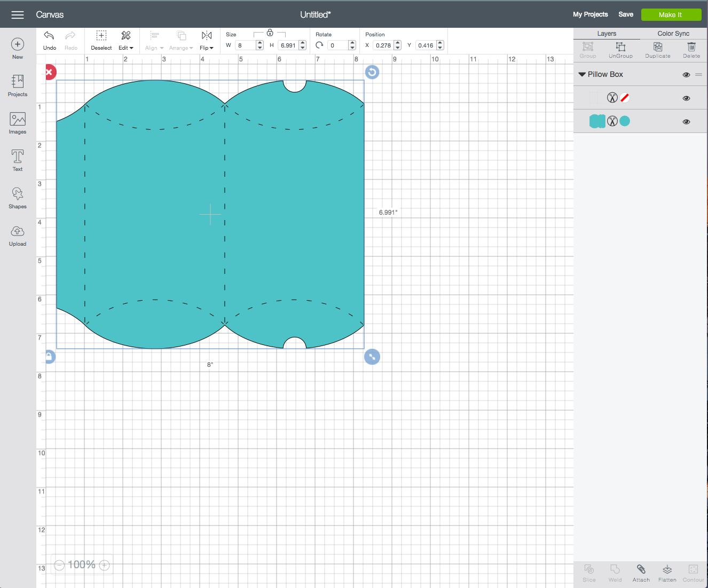Click the Undo icon
This screenshot has height=588, width=708.
49,37
